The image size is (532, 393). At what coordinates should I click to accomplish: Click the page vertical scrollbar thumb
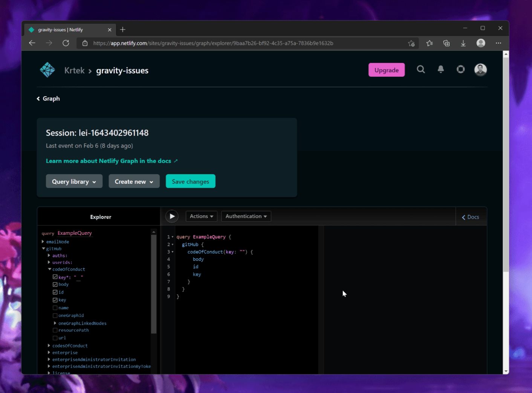click(x=506, y=164)
